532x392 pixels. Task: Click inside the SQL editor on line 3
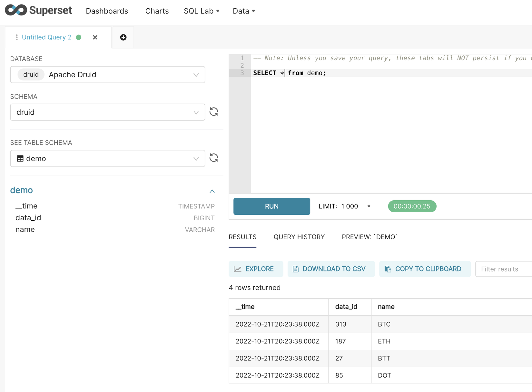tap(391, 73)
